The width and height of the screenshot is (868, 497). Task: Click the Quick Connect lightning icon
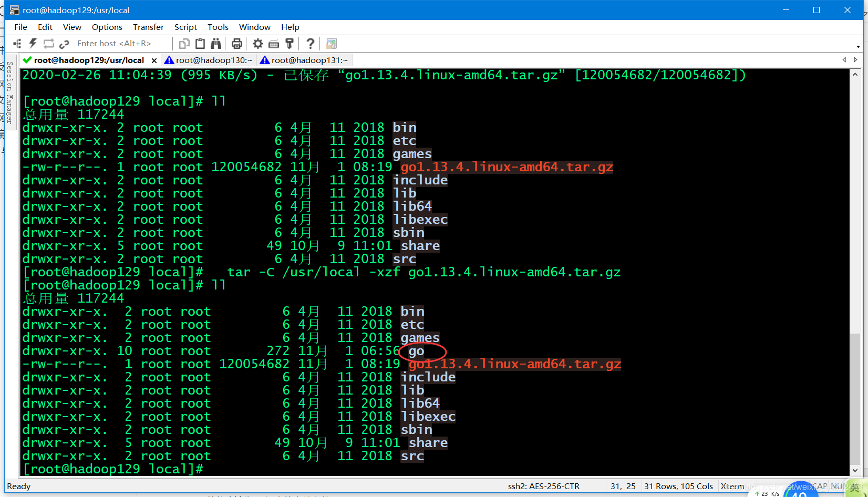click(x=33, y=44)
